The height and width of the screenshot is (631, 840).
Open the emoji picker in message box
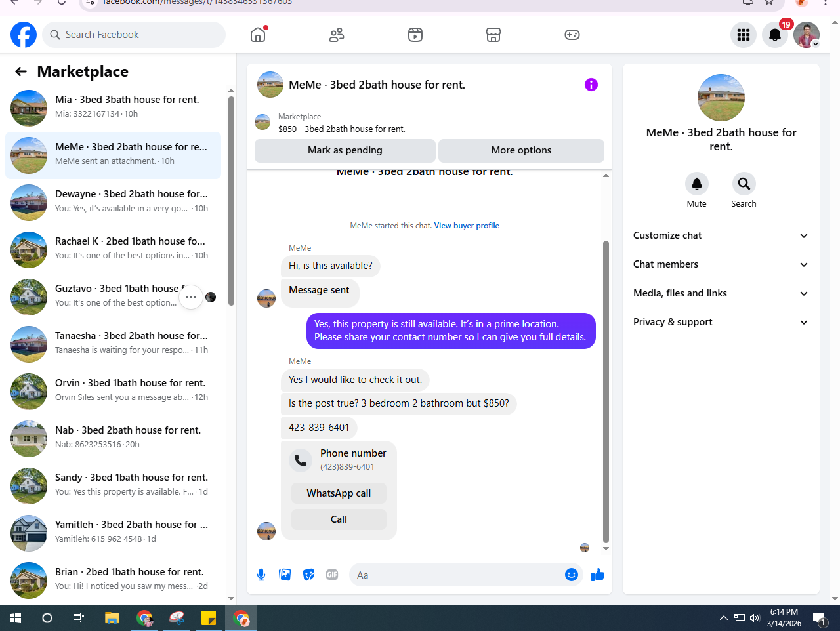click(x=572, y=575)
